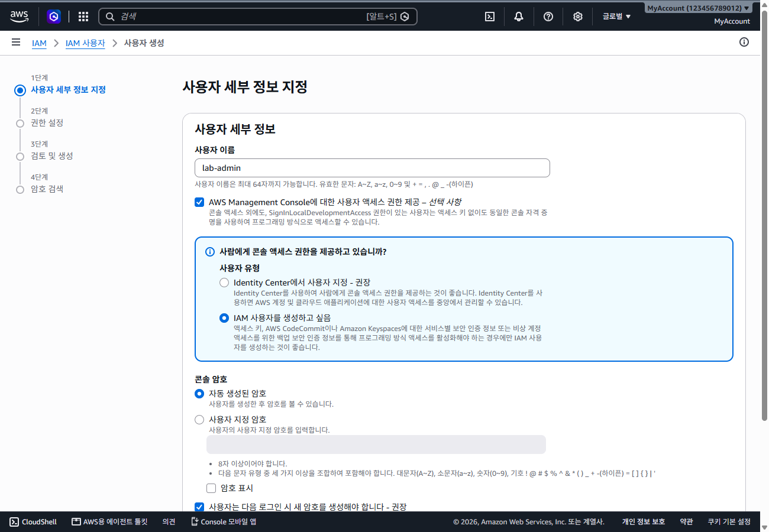Toggle the side navigation hamburger menu
This screenshot has width=769, height=532.
click(x=16, y=43)
